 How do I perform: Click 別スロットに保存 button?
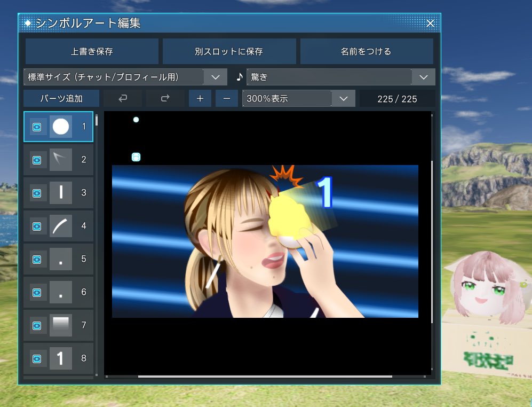pyautogui.click(x=229, y=51)
